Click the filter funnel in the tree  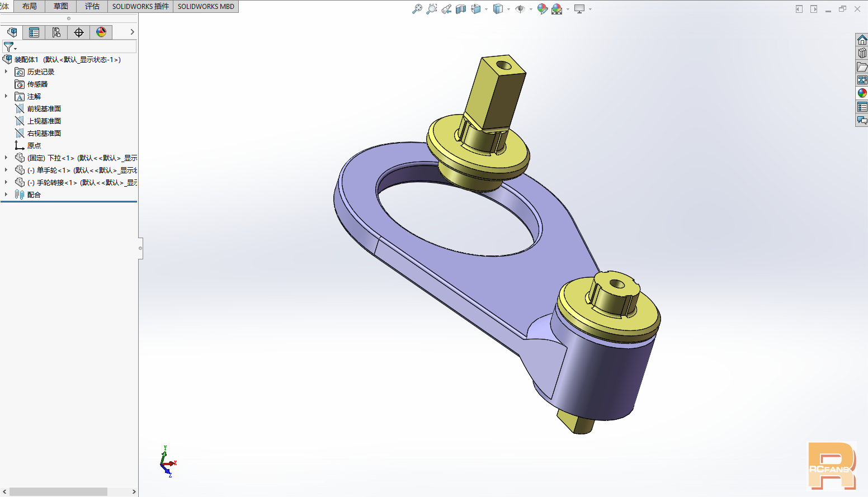coord(9,47)
